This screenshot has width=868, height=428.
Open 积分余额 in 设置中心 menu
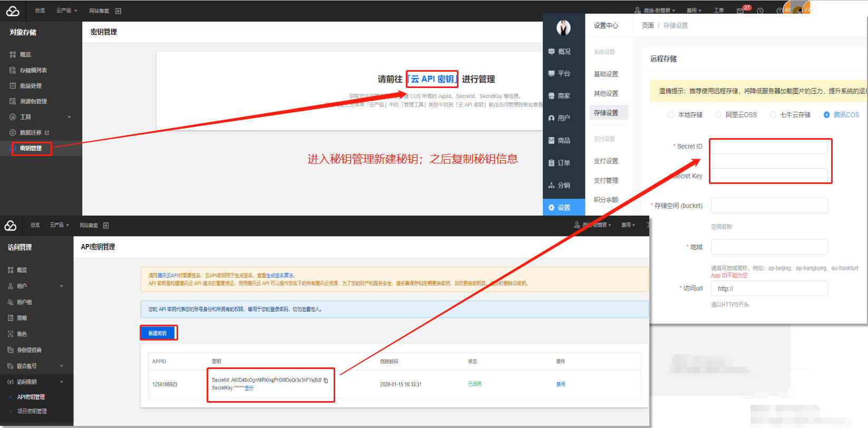click(606, 200)
